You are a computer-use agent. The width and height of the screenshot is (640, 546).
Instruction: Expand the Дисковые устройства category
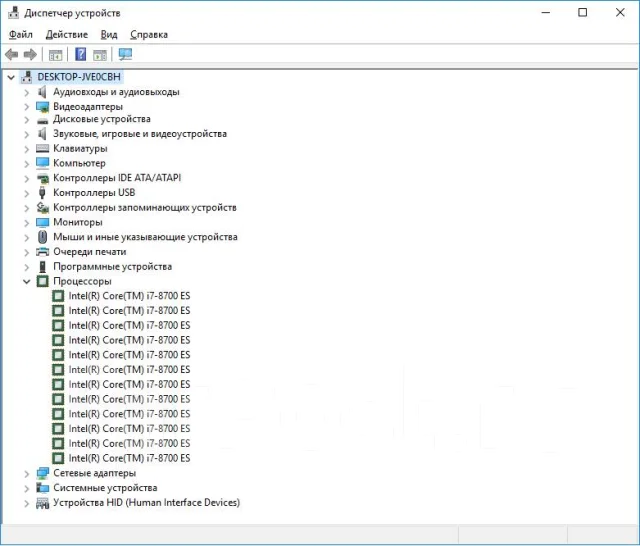[27, 120]
